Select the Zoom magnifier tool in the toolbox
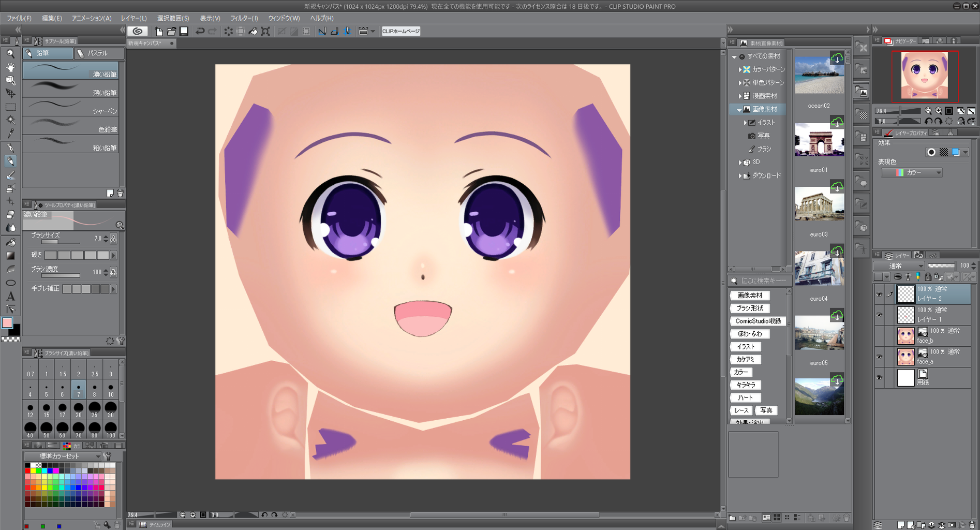Viewport: 980px width, 530px height. click(x=10, y=53)
